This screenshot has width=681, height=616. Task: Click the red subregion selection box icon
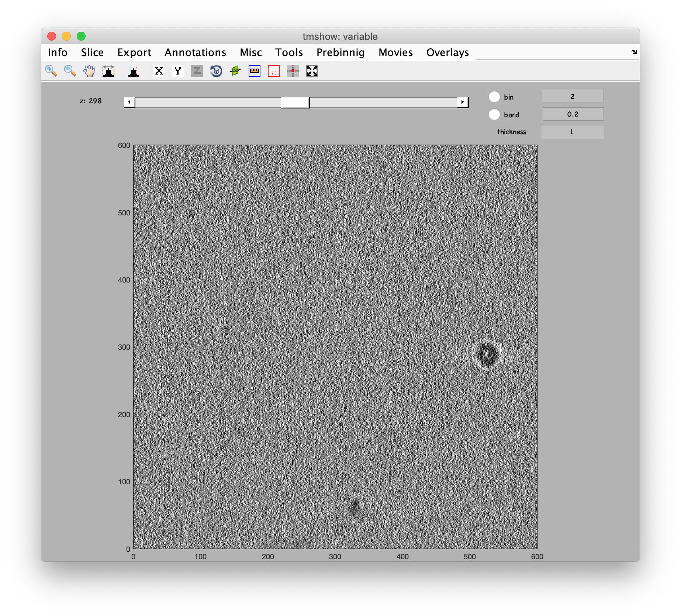[274, 71]
